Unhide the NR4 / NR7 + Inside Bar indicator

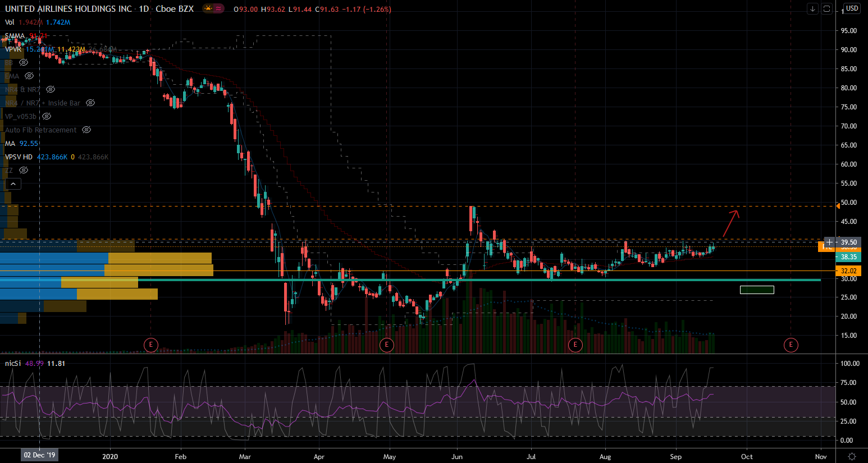click(90, 103)
